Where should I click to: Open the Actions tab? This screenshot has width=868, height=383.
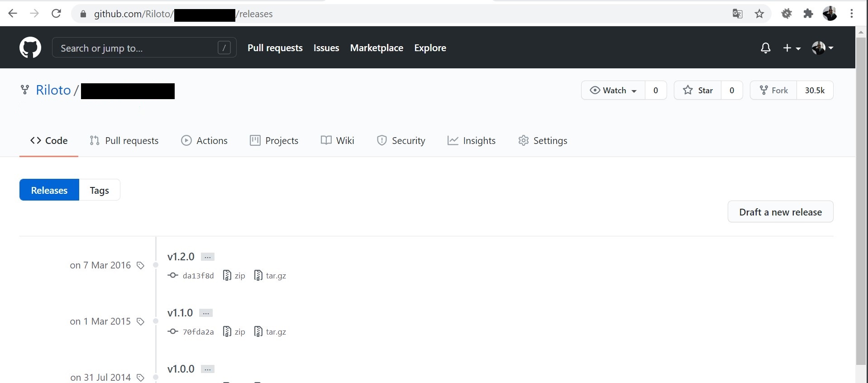point(204,141)
